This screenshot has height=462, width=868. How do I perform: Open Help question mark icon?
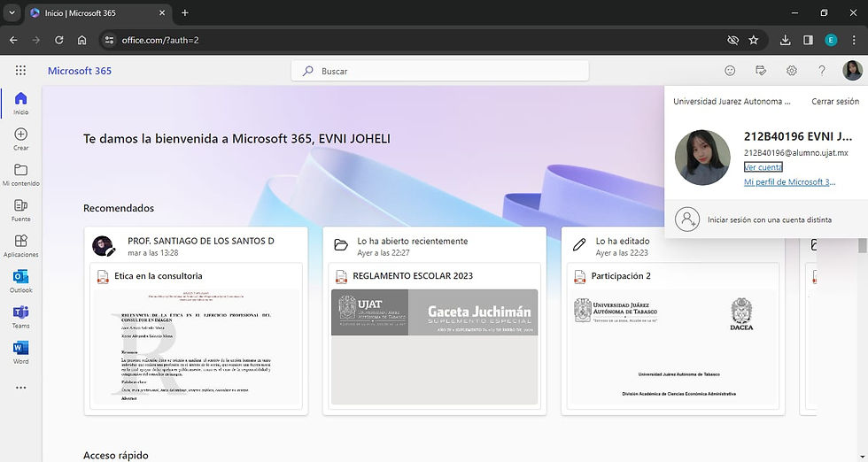click(x=822, y=70)
